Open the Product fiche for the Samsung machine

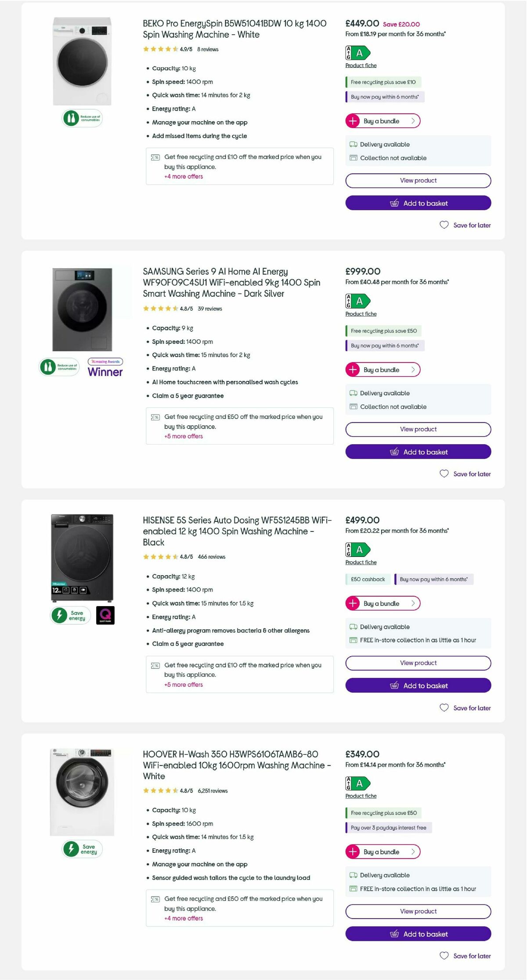[x=361, y=314]
